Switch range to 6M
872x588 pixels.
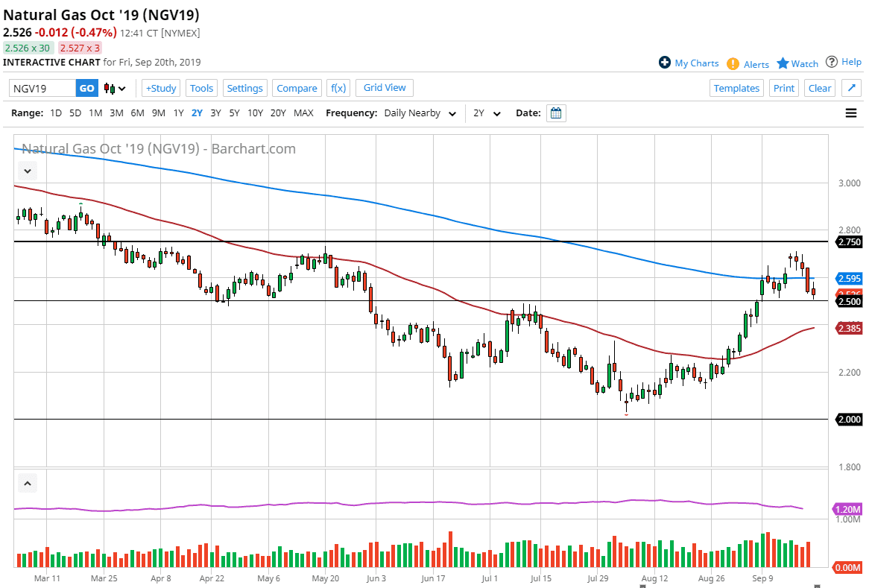(137, 113)
